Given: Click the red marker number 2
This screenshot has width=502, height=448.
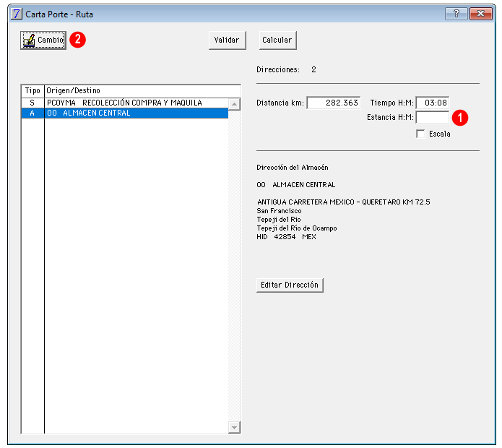Looking at the screenshot, I should point(77,40).
